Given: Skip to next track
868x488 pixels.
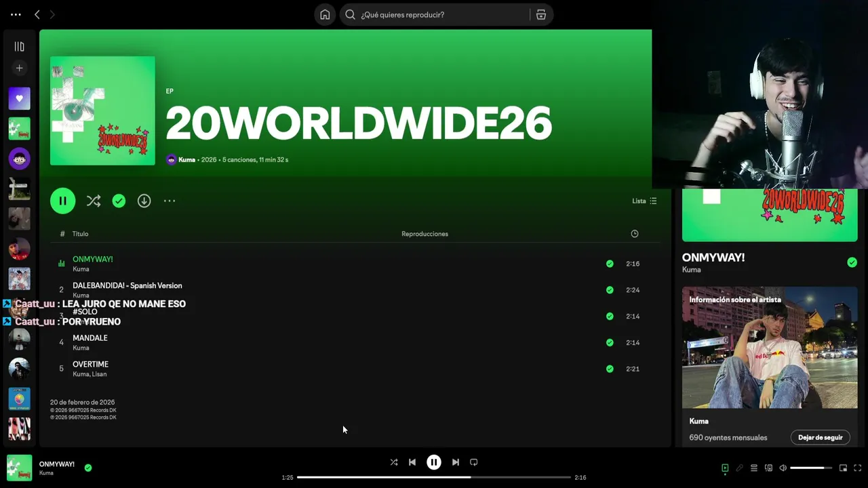Looking at the screenshot, I should tap(456, 462).
